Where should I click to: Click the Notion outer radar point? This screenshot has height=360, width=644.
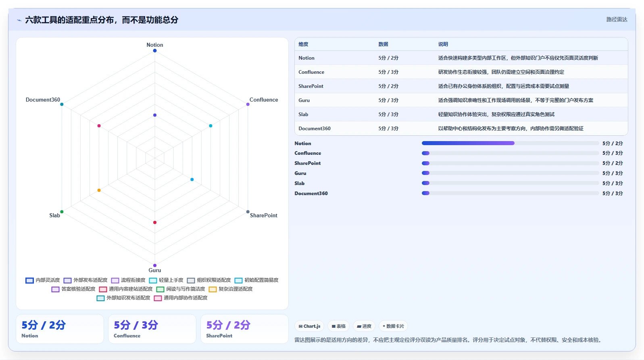(x=155, y=50)
